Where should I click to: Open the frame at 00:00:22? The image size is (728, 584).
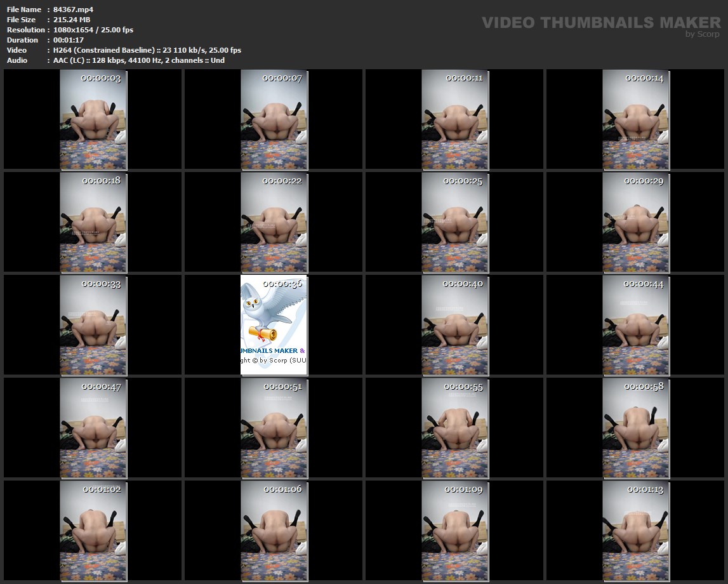click(x=274, y=222)
